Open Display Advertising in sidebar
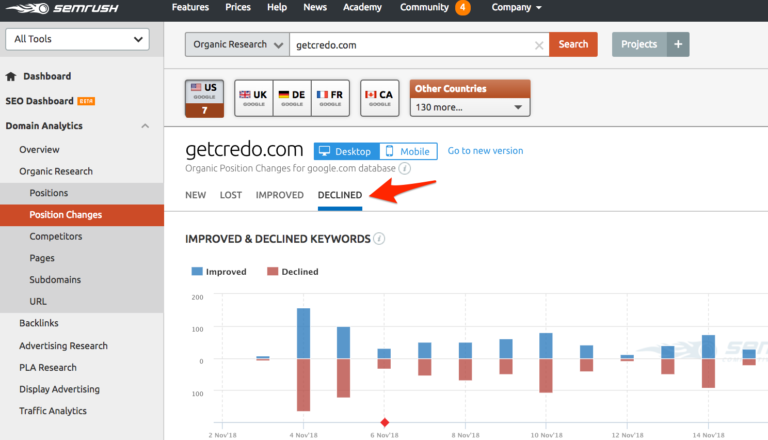Viewport: 768px width, 440px height. click(x=59, y=389)
